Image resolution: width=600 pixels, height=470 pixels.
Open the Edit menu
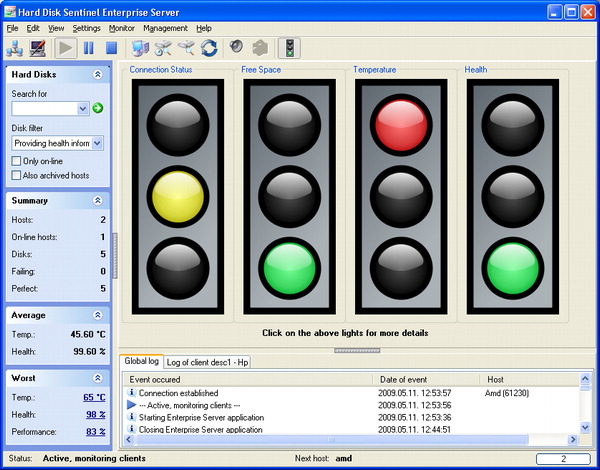(33, 28)
